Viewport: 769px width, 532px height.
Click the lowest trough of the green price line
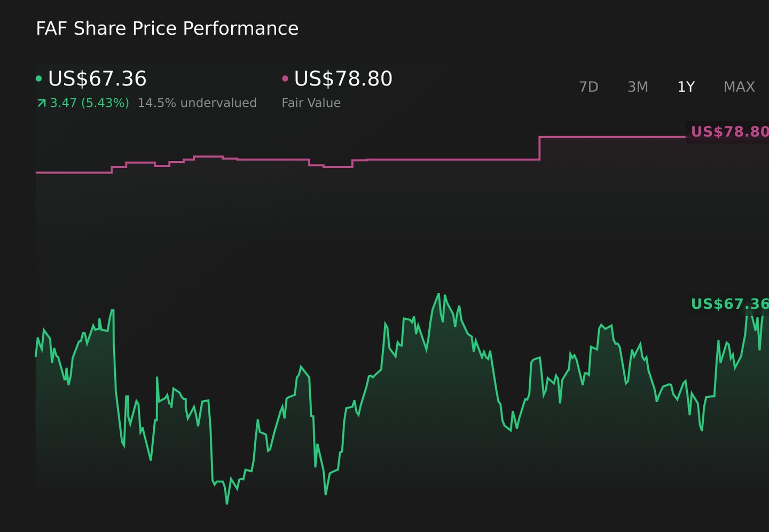(227, 503)
